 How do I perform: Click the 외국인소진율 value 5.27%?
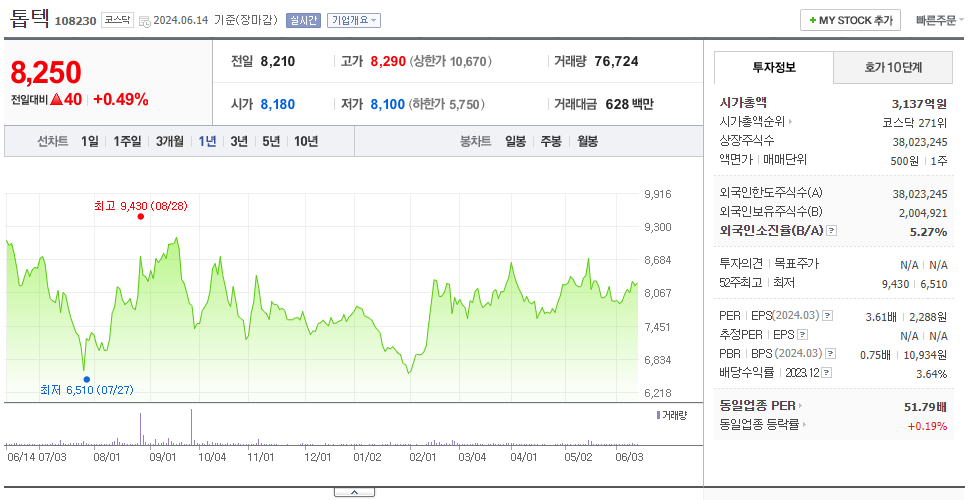click(x=928, y=231)
